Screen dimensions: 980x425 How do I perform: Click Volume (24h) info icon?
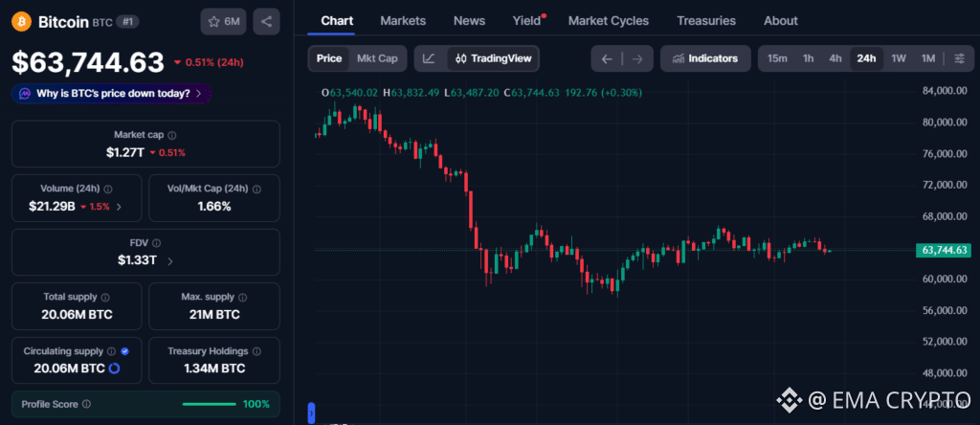[x=108, y=189]
